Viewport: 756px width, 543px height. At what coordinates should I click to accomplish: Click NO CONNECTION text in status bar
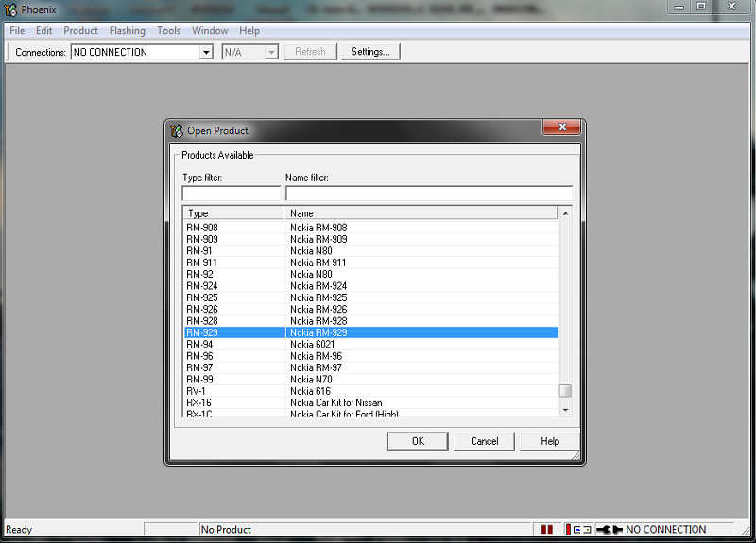pos(666,530)
